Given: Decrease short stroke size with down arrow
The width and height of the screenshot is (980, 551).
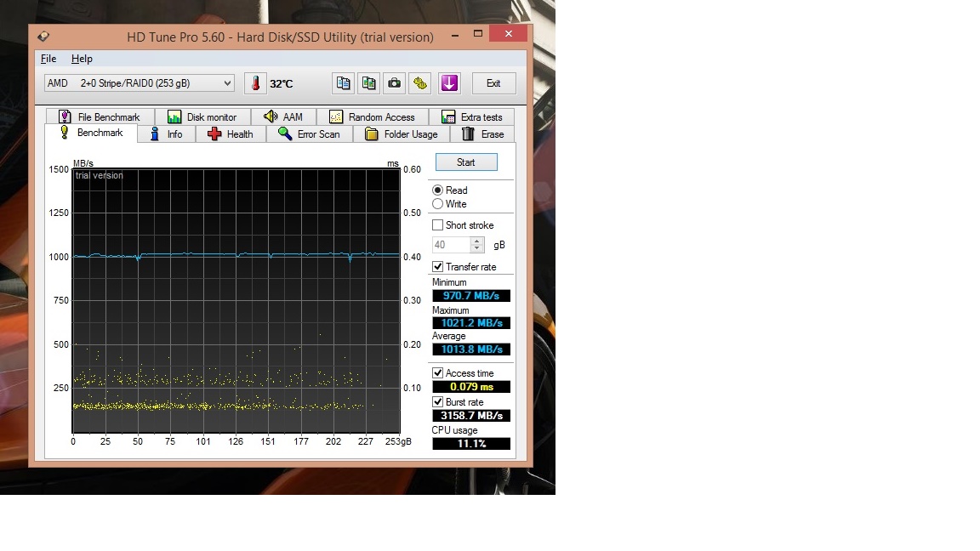Looking at the screenshot, I should 477,248.
